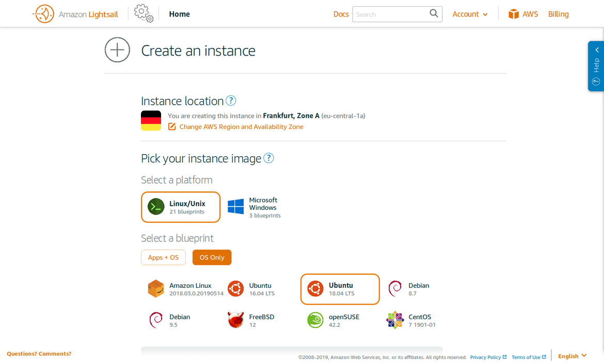Choose Ubuntu 18.04 LTS blueprint
The height and width of the screenshot is (364, 604).
point(340,289)
